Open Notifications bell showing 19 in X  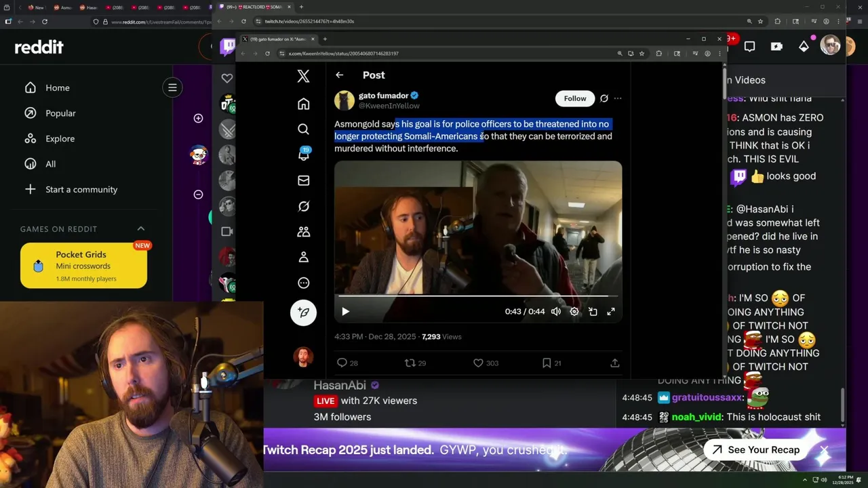(x=303, y=155)
